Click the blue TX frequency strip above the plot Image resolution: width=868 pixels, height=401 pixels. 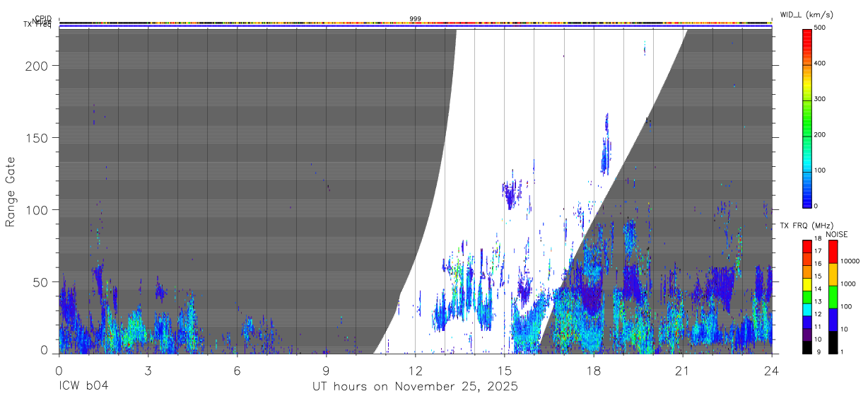click(416, 27)
